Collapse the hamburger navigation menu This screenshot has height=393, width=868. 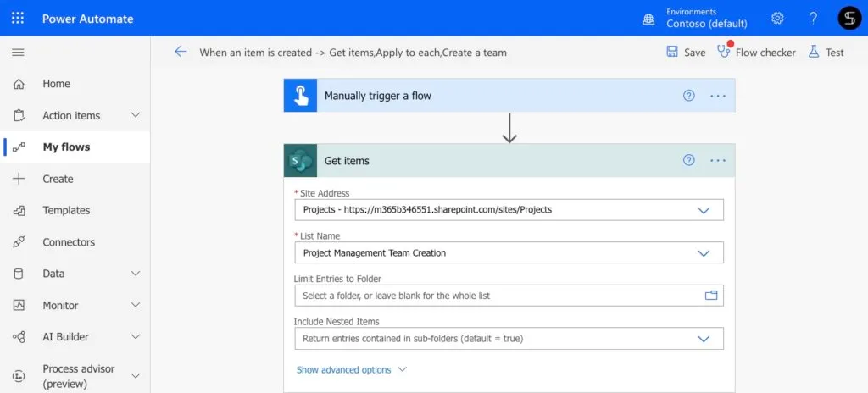(19, 53)
